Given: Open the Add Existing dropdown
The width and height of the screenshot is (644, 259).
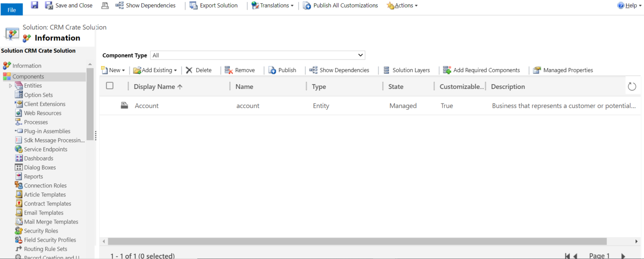Looking at the screenshot, I should pos(155,70).
